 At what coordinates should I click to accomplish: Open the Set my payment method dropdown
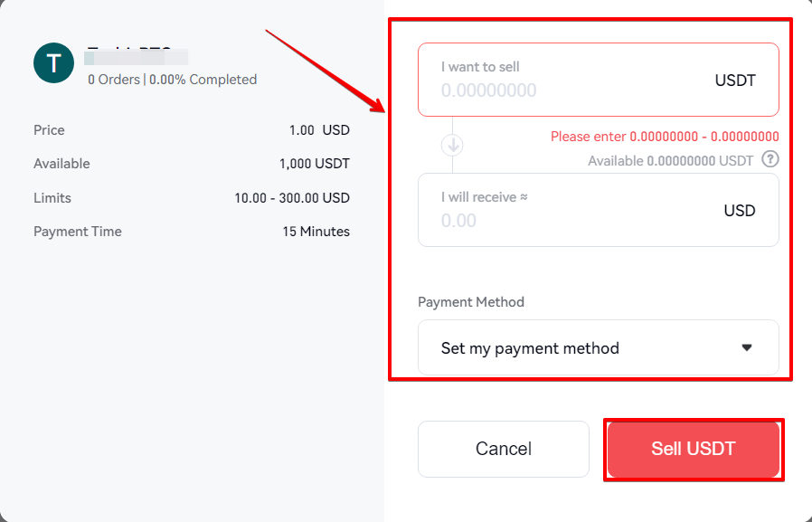(x=598, y=347)
